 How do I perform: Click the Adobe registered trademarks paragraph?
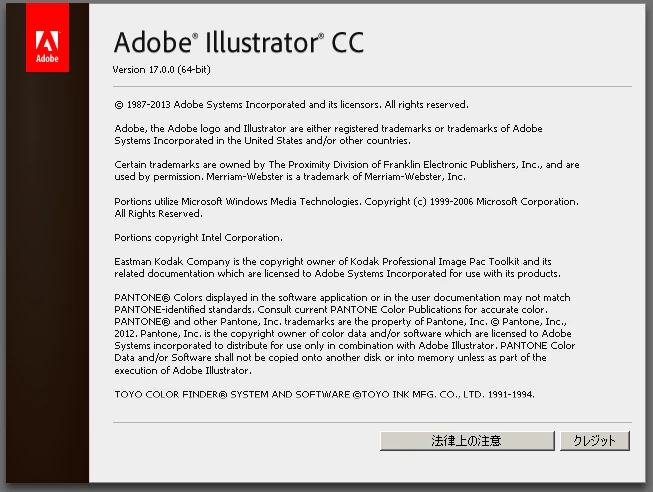pos(328,135)
